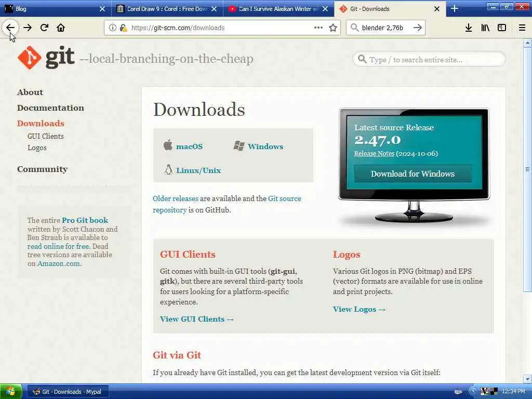Open Community in the sidebar
The image size is (532, 399).
tap(43, 169)
